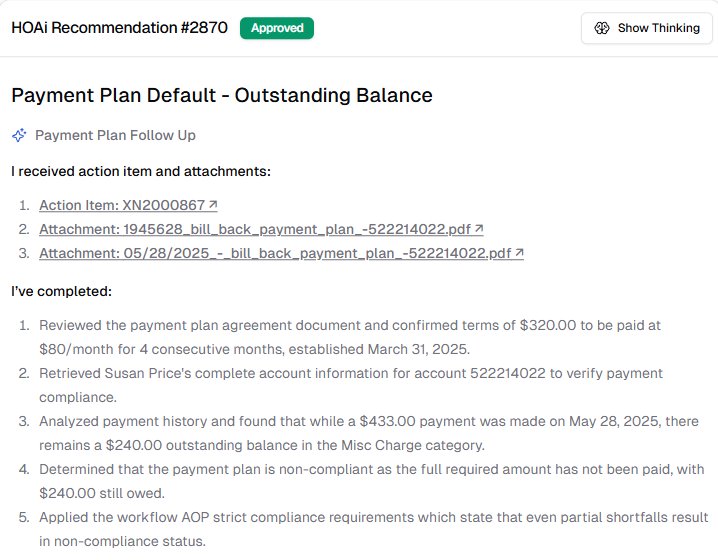Image resolution: width=718 pixels, height=560 pixels.
Task: Click the green Approved status badge
Action: (277, 28)
